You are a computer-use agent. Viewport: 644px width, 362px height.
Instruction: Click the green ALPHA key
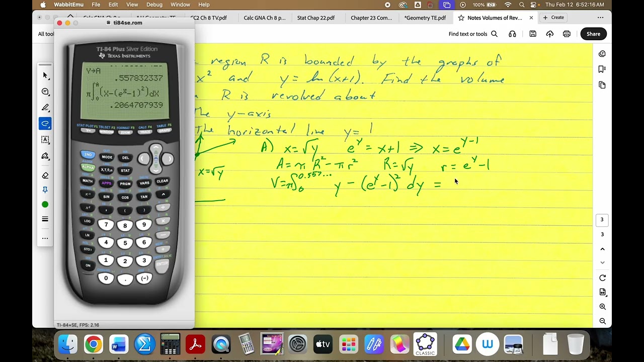88,167
